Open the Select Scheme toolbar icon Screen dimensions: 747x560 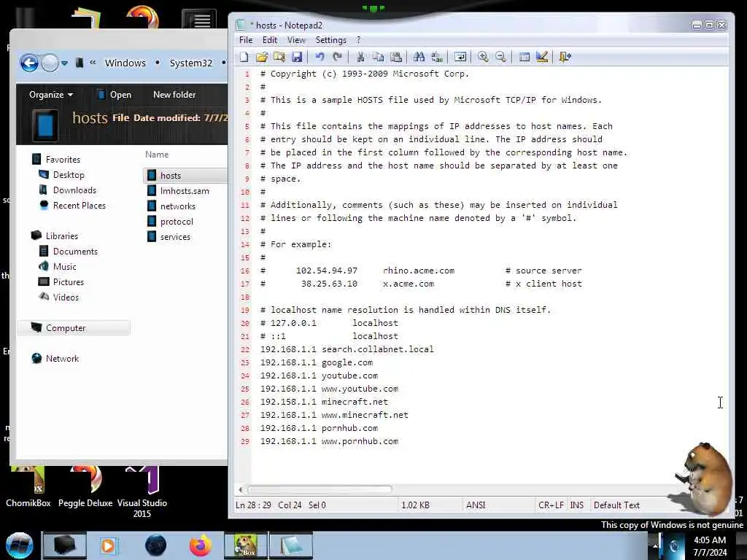525,57
